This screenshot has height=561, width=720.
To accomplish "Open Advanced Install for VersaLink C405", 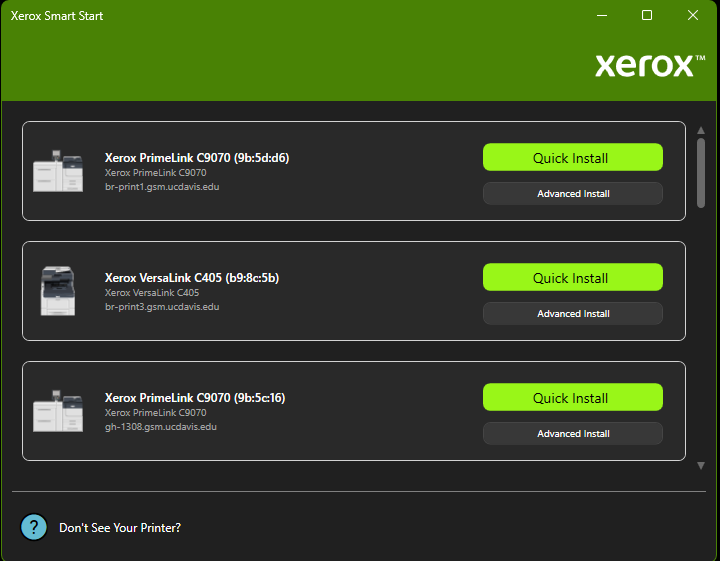I will pyautogui.click(x=572, y=314).
